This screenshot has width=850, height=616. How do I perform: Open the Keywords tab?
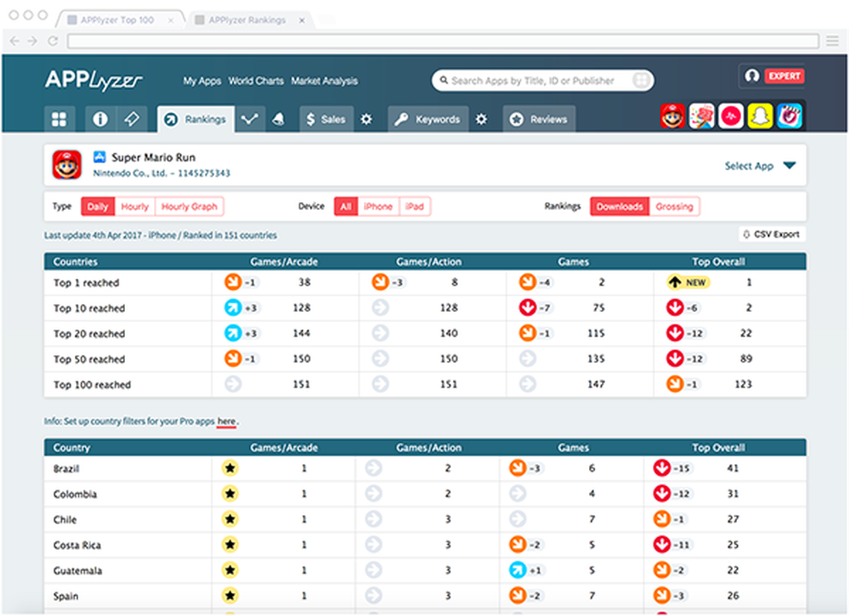point(428,119)
